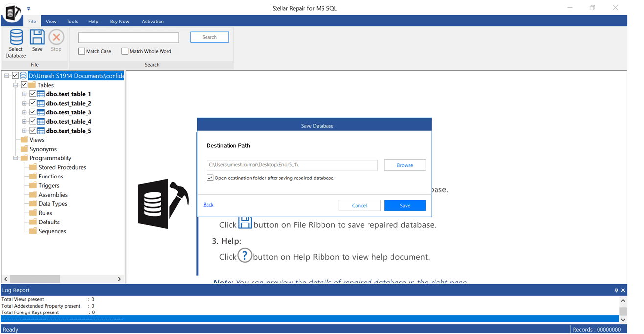644x334 pixels.
Task: Click the Stop icon in ribbon
Action: [x=56, y=37]
